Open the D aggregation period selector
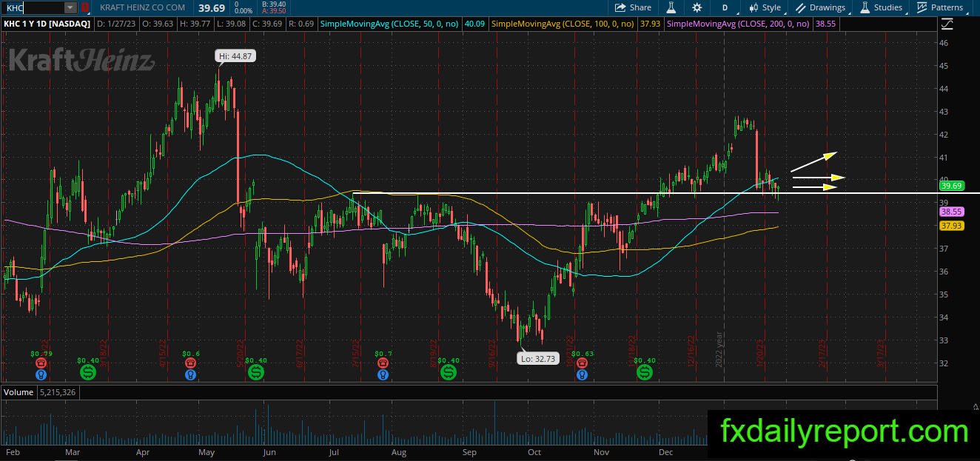The width and height of the screenshot is (980, 461). (724, 7)
